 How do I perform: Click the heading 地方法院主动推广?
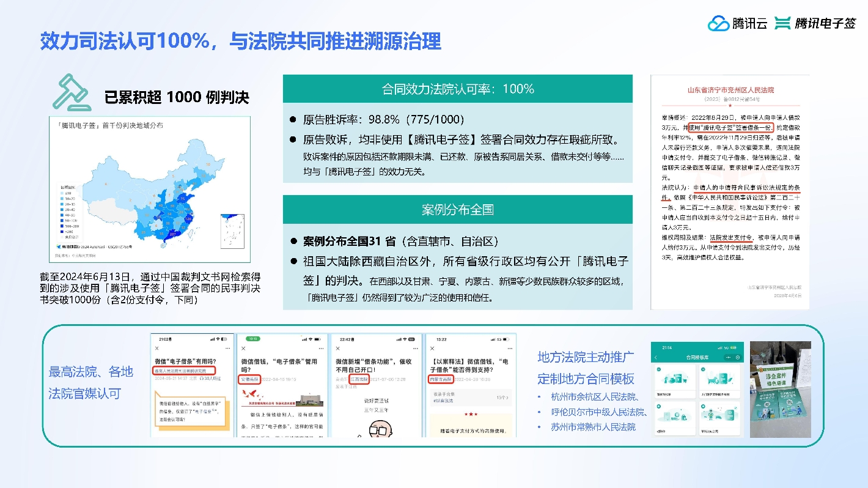click(586, 357)
